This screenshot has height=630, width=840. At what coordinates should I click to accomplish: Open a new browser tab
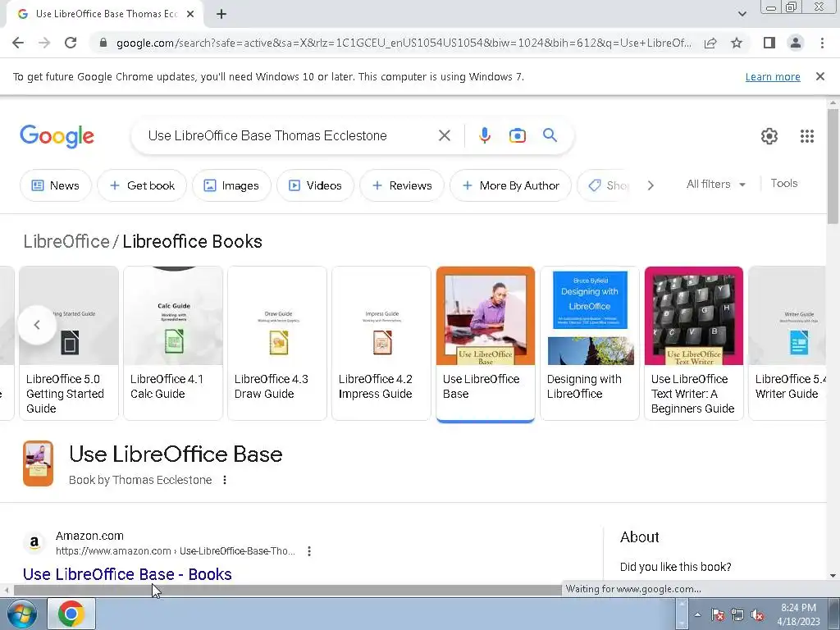(221, 14)
